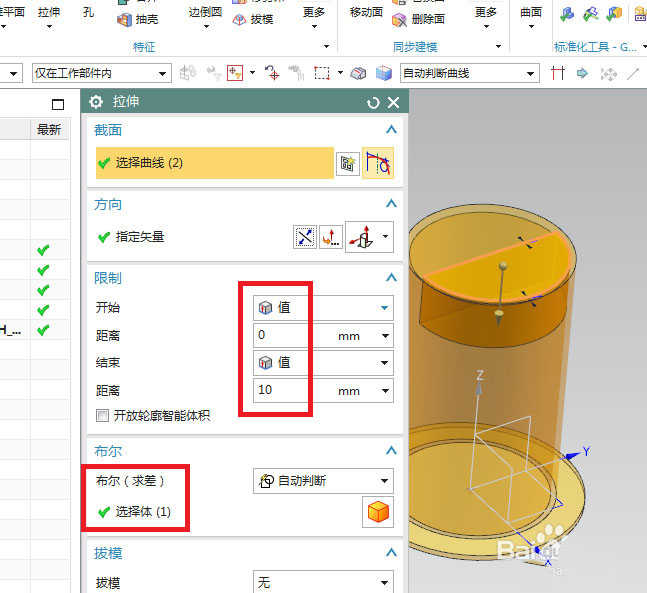Open the 拔模 draft type dropdown showing 无
647x593 pixels.
pyautogui.click(x=323, y=582)
